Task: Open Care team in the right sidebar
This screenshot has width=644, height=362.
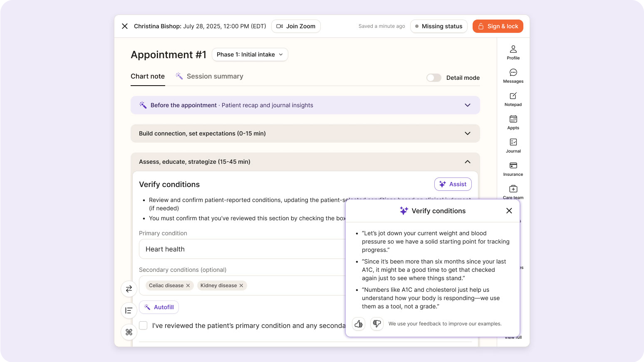Action: [x=513, y=191]
